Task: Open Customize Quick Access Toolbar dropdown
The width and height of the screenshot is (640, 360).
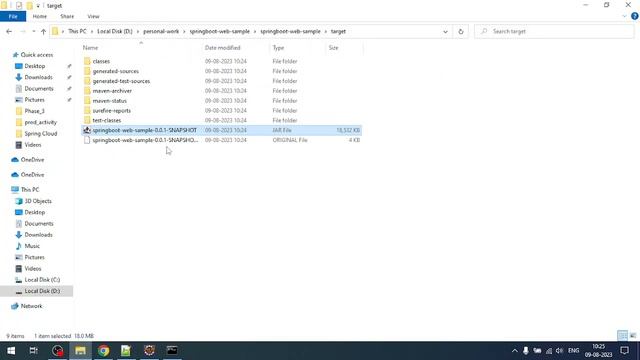Action: click(38, 6)
